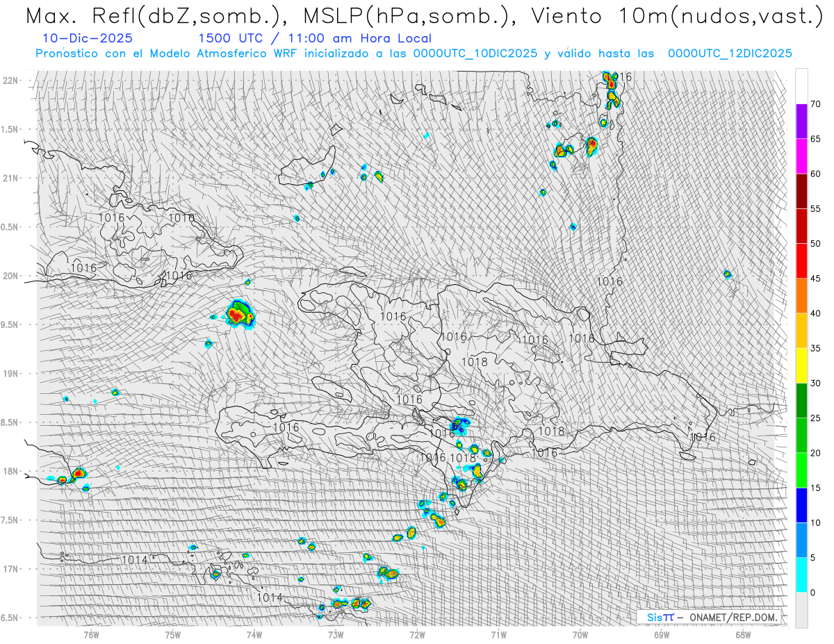Select the cyan 0–5 dBZ colorbar segment

pos(801,575)
